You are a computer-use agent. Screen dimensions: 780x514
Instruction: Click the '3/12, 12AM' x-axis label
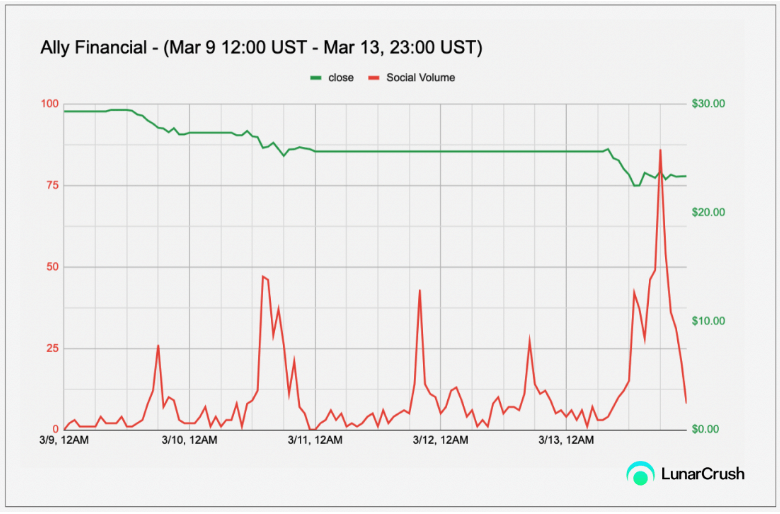click(x=440, y=440)
